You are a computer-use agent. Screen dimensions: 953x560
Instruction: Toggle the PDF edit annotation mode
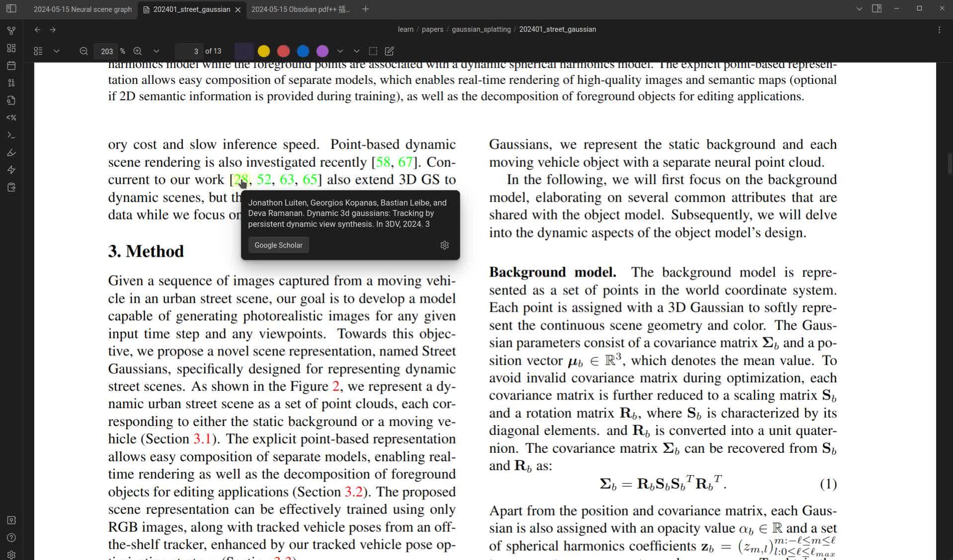[x=390, y=51]
